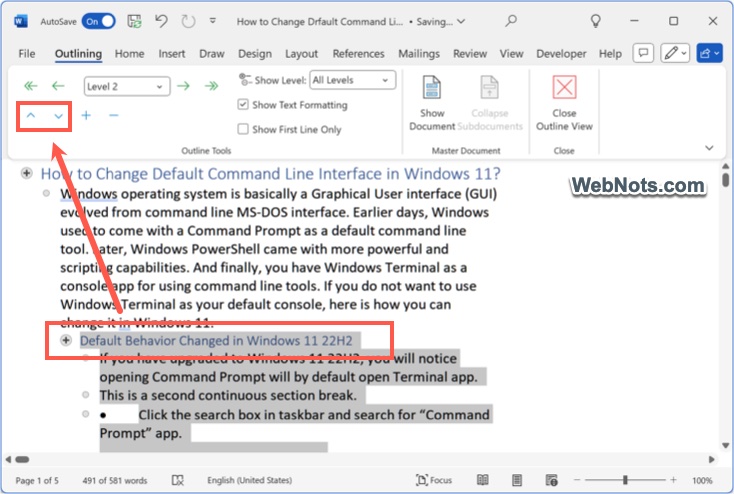Redo the last action

[188, 21]
